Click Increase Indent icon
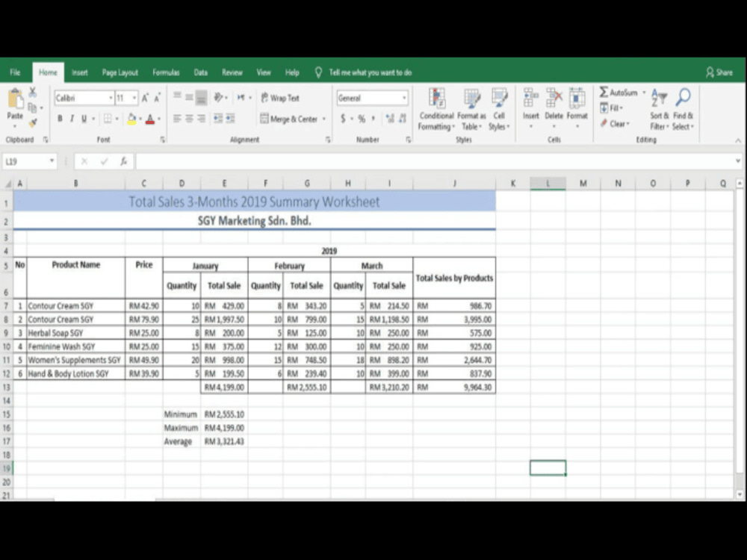This screenshot has height=560, width=747. [x=231, y=119]
